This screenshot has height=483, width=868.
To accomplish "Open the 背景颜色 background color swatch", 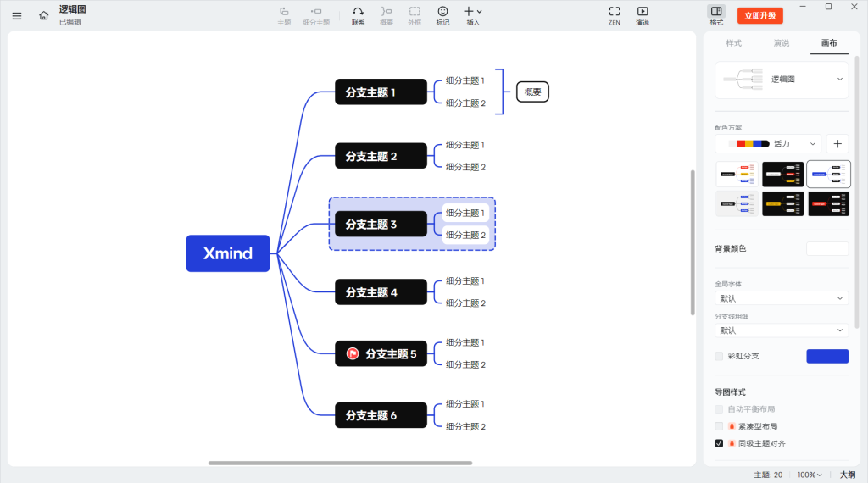I will pos(827,249).
